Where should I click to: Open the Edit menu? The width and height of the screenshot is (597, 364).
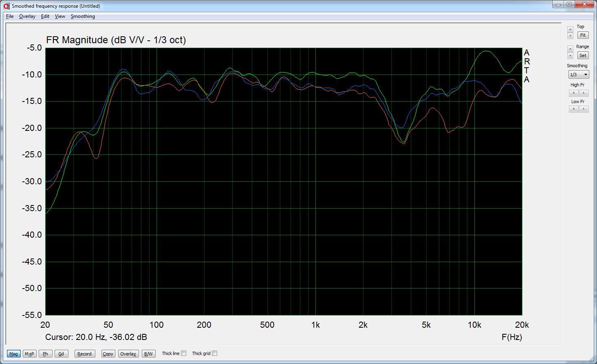[x=45, y=16]
